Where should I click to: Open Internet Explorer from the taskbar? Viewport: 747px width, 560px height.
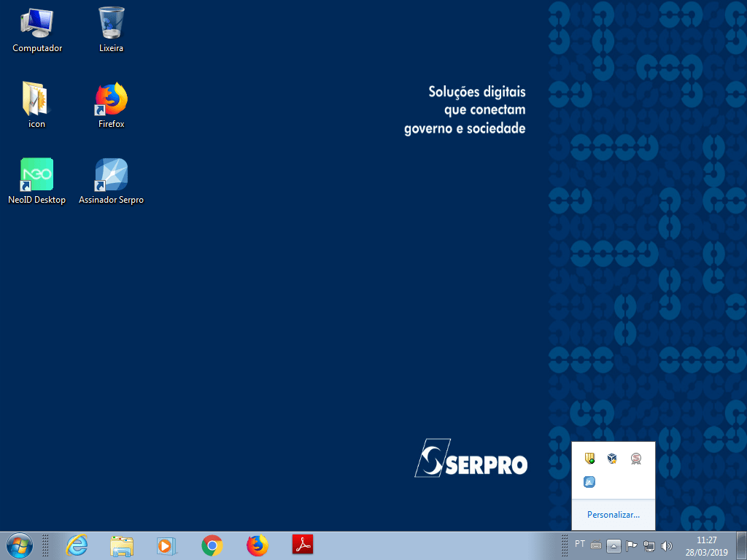(77, 545)
